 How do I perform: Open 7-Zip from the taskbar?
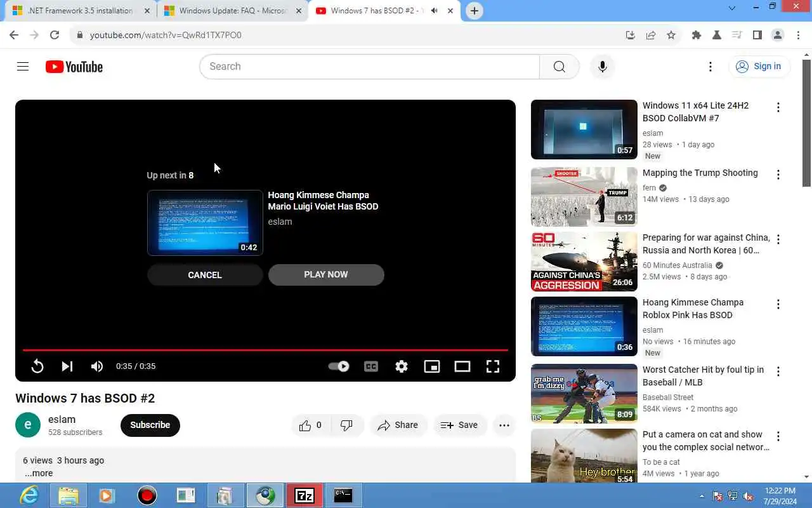304,495
